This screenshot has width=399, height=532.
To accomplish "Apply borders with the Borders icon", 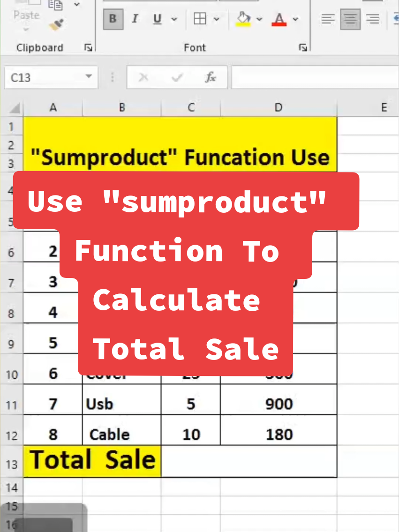I will (x=200, y=19).
